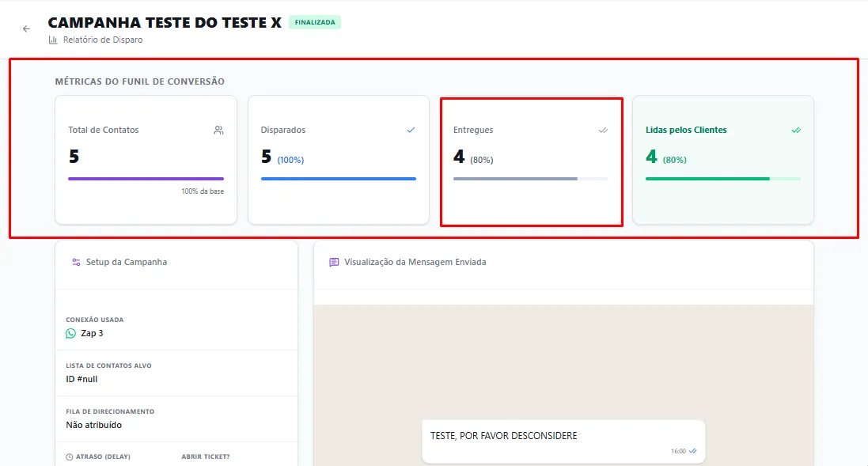Click the TESTE, POR FAVOR DESCONSIDERE message bubble
Screen dimensions: 868x466
(563, 441)
